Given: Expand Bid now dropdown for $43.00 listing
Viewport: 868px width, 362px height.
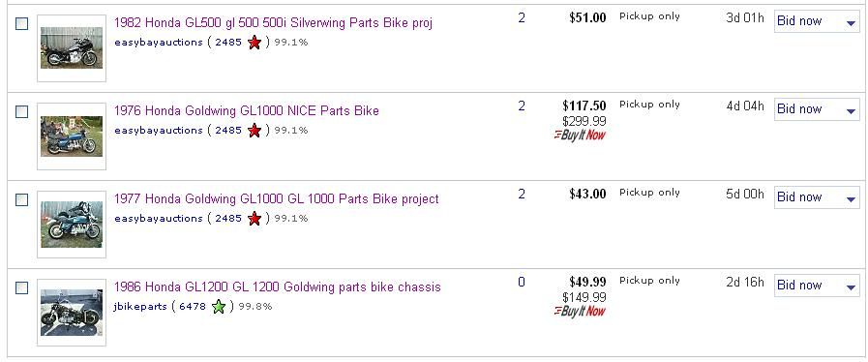Looking at the screenshot, I should 852,198.
